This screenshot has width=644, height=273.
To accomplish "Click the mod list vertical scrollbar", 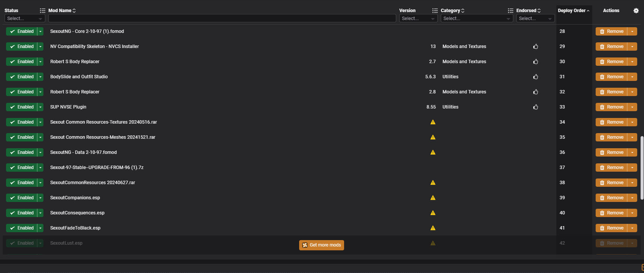I will pos(642,168).
